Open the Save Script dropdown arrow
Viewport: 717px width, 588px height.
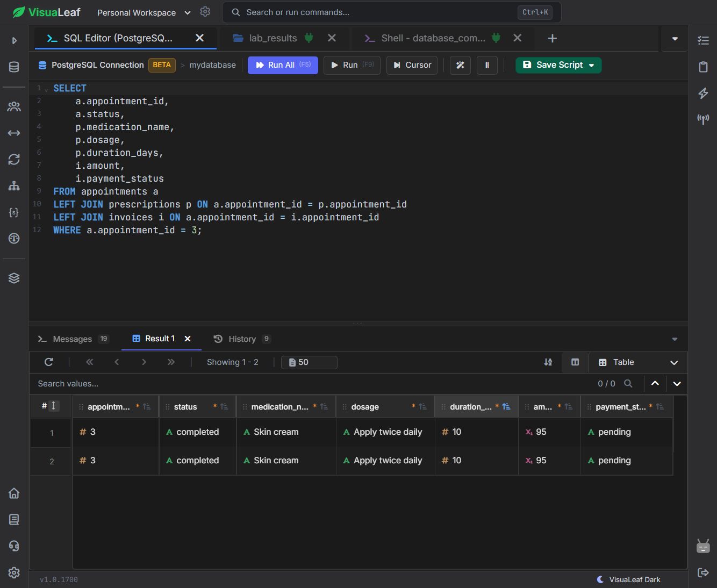[592, 65]
